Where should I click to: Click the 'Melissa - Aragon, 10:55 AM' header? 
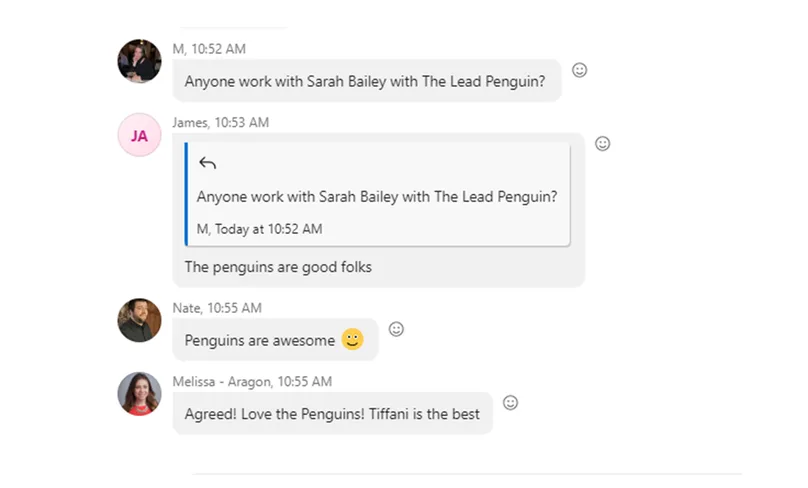pyautogui.click(x=252, y=382)
